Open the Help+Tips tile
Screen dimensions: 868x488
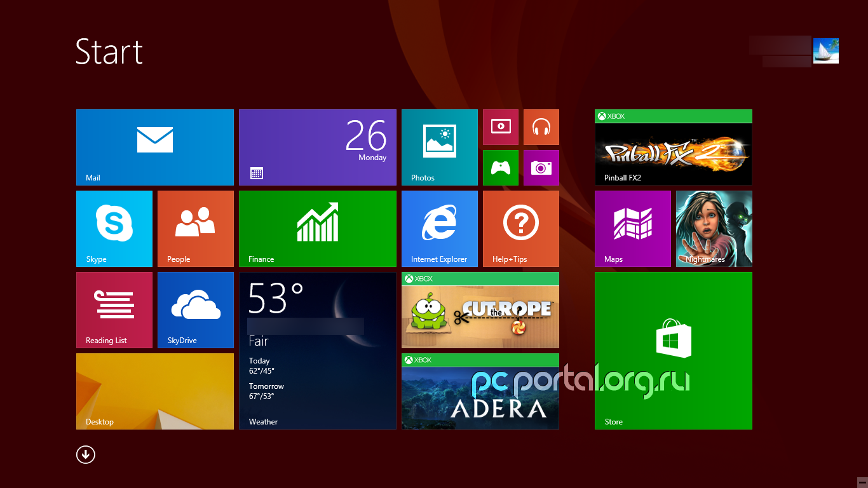click(521, 229)
